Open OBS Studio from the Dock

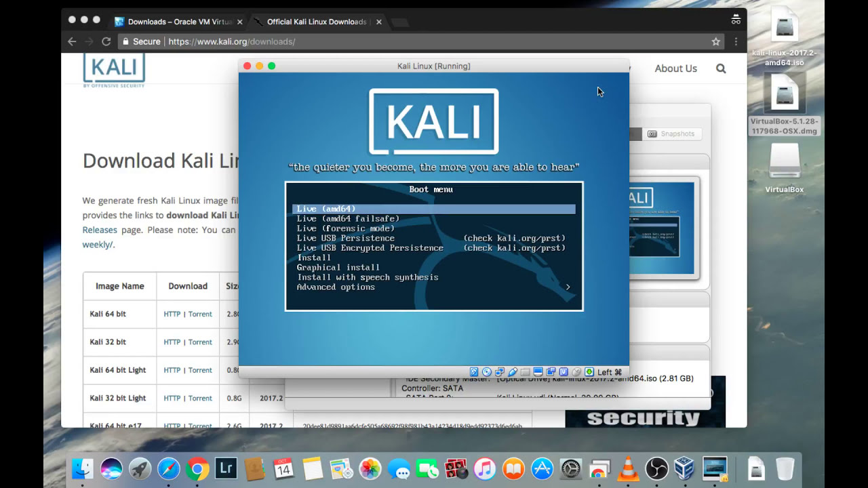[x=656, y=468]
